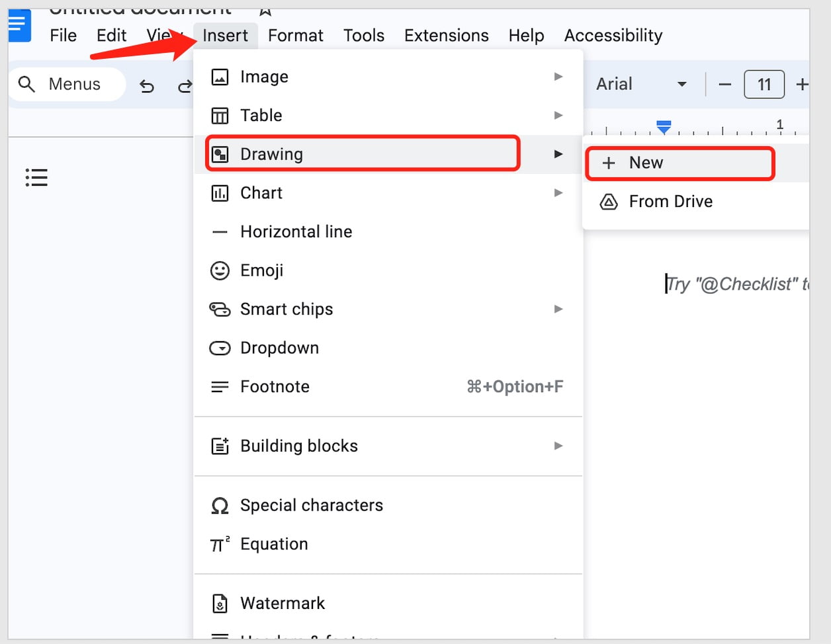Click the Building blocks icon
The height and width of the screenshot is (644, 831).
tap(220, 446)
